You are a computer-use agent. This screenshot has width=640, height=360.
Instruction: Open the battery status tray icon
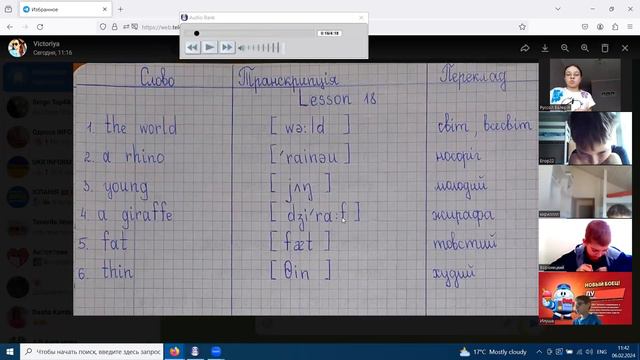click(x=569, y=351)
